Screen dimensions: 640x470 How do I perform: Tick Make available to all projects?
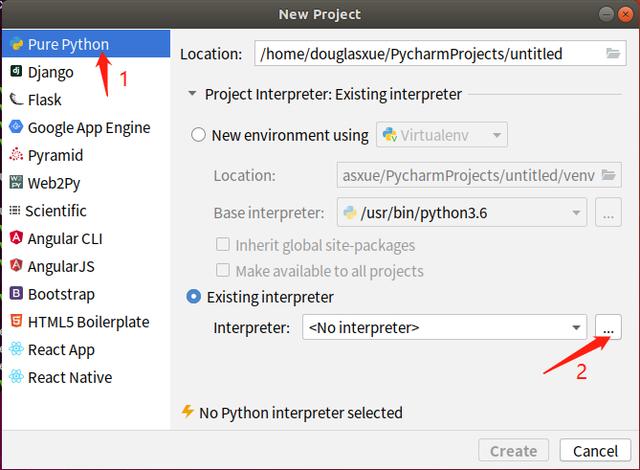(x=222, y=270)
